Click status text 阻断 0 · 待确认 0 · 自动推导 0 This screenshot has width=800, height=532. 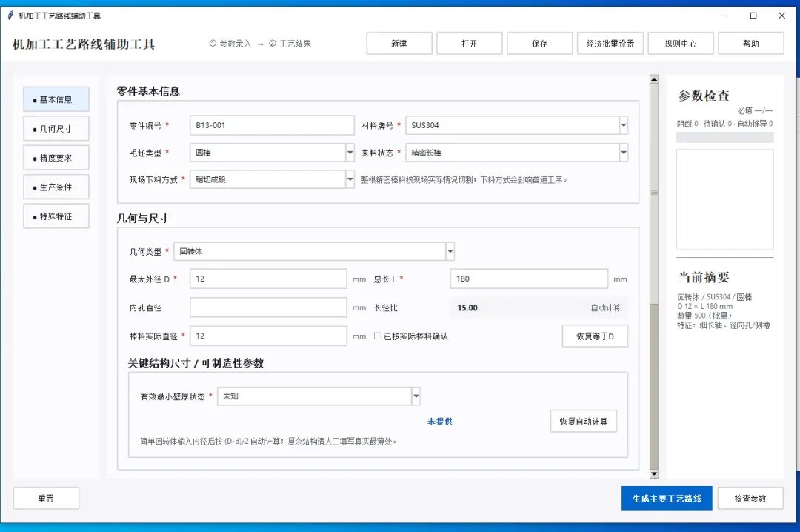point(724,124)
